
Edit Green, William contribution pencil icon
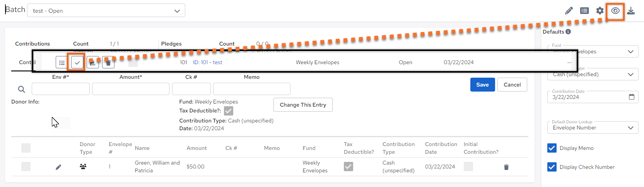pyautogui.click(x=58, y=167)
